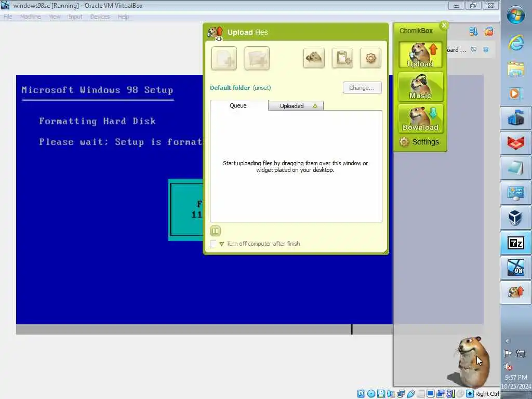Click the Formatting Hard Disk text
This screenshot has width=532, height=399.
(x=97, y=121)
